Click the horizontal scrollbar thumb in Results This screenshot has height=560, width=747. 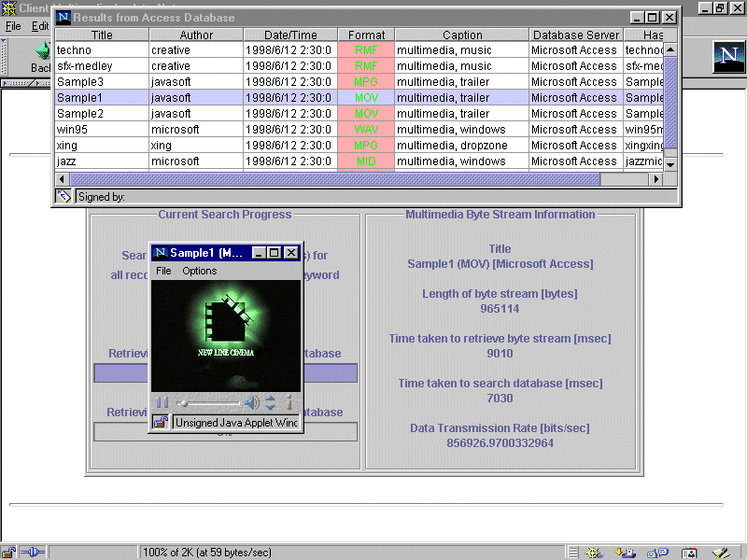335,179
